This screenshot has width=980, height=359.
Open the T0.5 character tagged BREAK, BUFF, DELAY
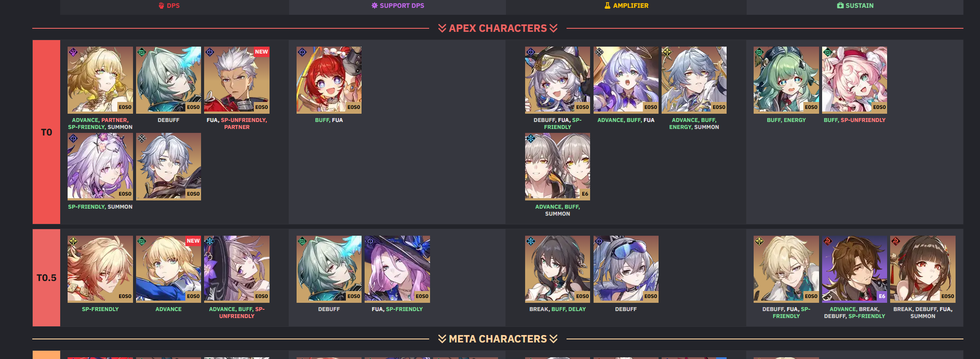point(557,269)
